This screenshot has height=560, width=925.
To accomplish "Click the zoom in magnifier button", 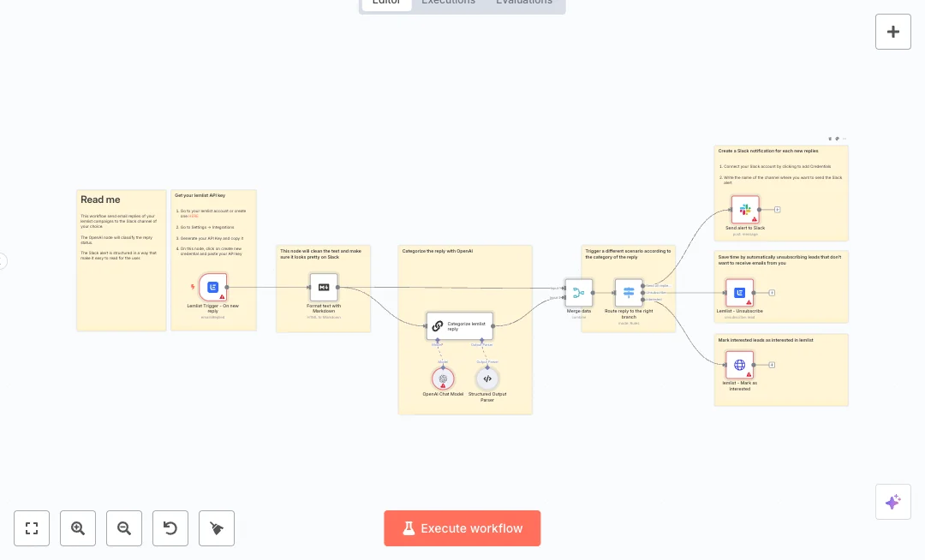I will 78,528.
